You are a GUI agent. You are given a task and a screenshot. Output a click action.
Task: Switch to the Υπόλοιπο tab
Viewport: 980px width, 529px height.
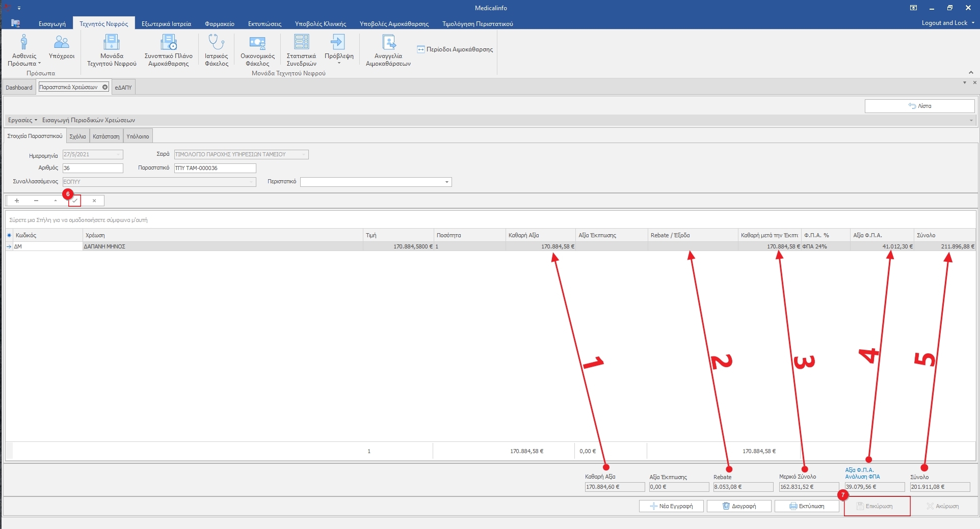[138, 136]
